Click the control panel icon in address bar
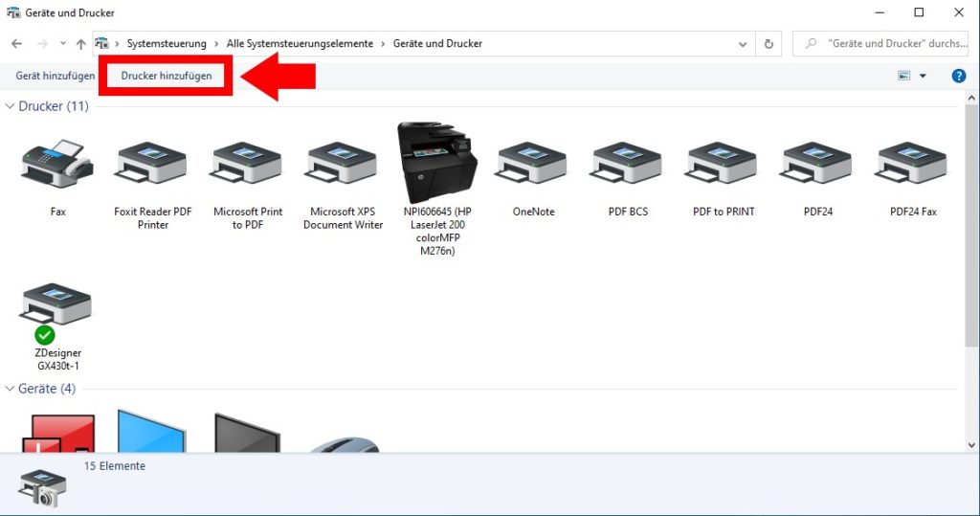Image resolution: width=980 pixels, height=516 pixels. point(101,43)
